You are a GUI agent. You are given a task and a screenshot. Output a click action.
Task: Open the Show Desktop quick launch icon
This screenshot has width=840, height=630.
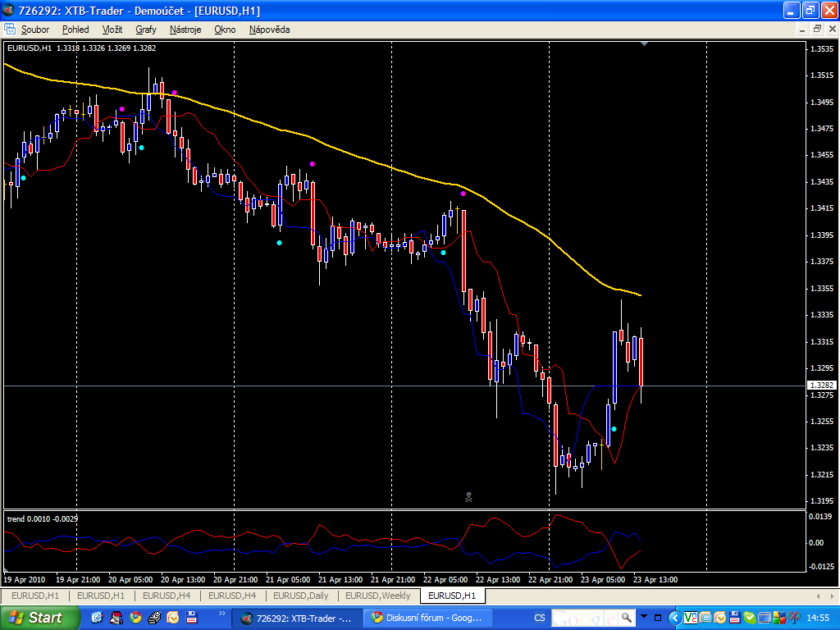97,618
